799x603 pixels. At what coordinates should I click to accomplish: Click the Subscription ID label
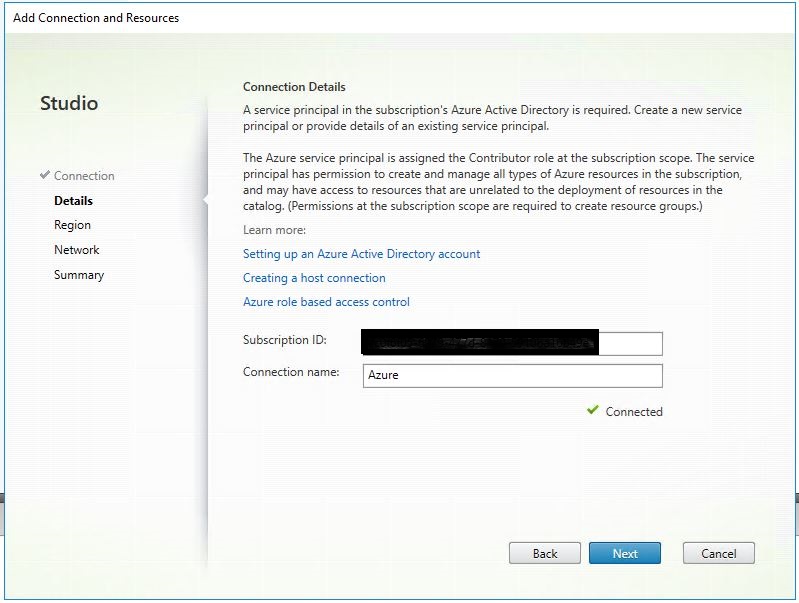click(x=285, y=340)
